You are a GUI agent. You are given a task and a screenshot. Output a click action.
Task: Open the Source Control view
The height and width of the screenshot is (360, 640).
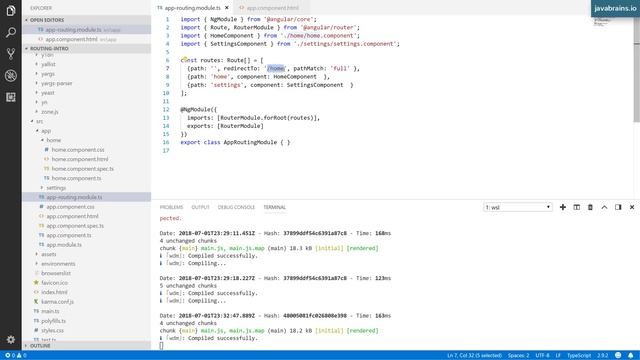point(11,54)
